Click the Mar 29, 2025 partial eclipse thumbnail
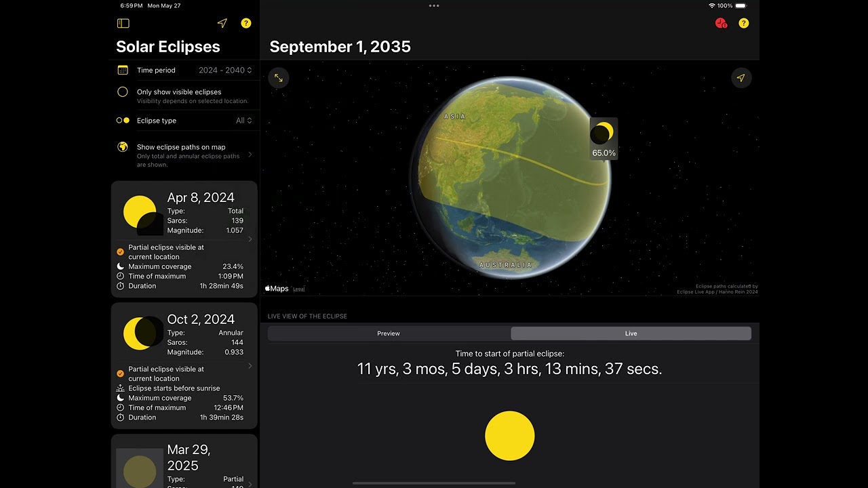The image size is (868, 488). [x=140, y=468]
